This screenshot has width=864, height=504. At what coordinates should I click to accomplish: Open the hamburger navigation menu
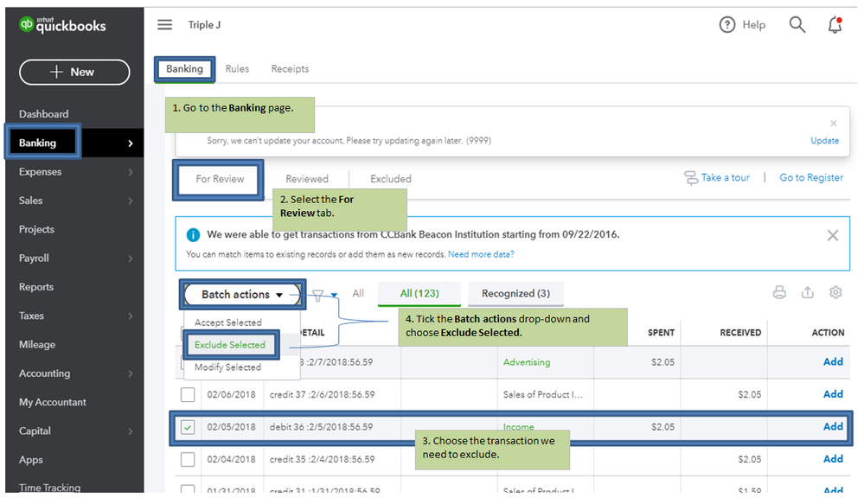[x=164, y=25]
